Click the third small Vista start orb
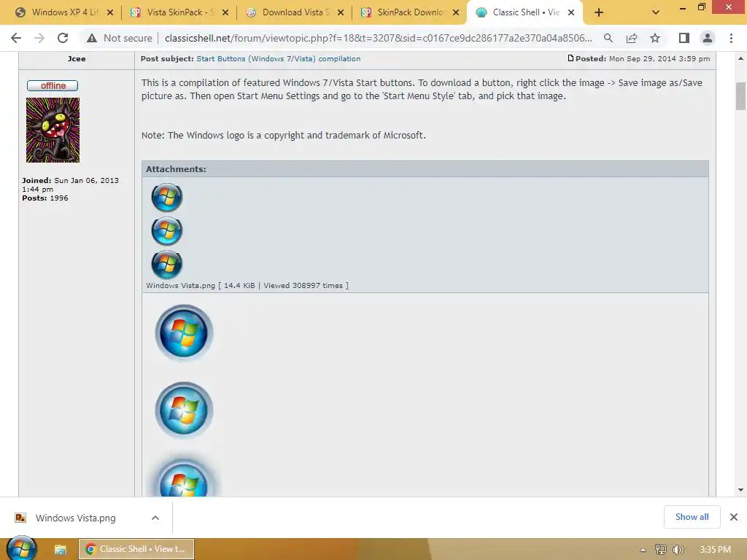 [x=167, y=264]
